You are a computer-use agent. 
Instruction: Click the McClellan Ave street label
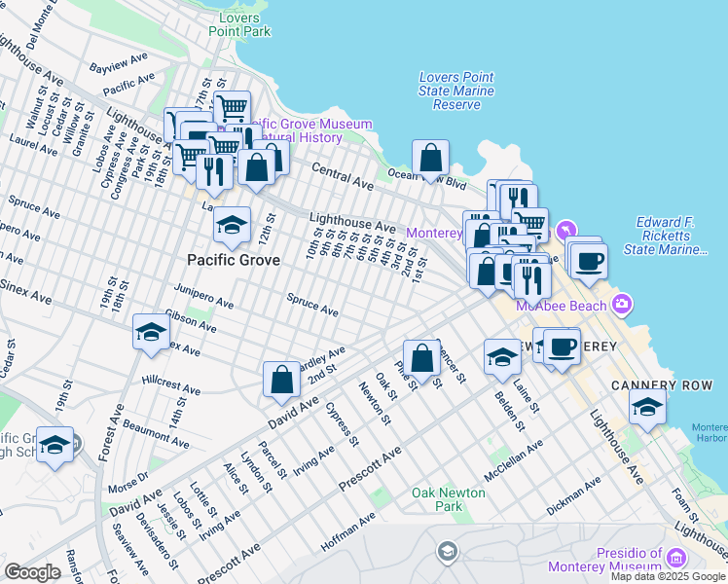coord(514,461)
